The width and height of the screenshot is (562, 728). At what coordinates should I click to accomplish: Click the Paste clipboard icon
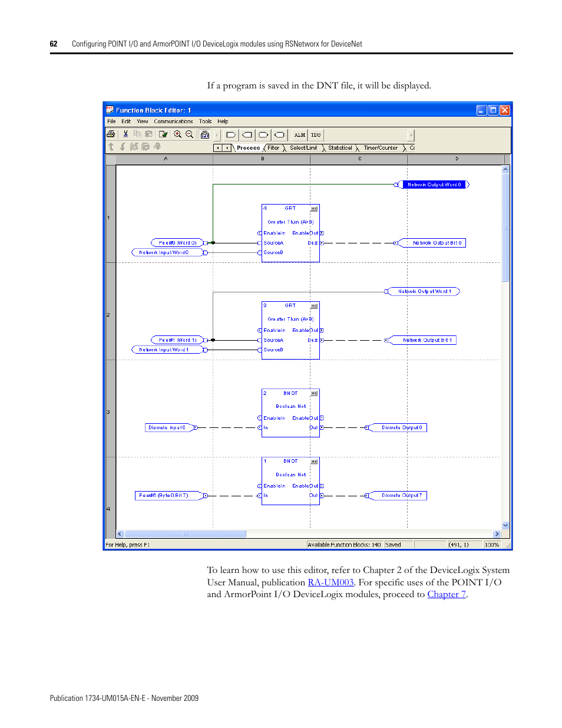coord(148,134)
